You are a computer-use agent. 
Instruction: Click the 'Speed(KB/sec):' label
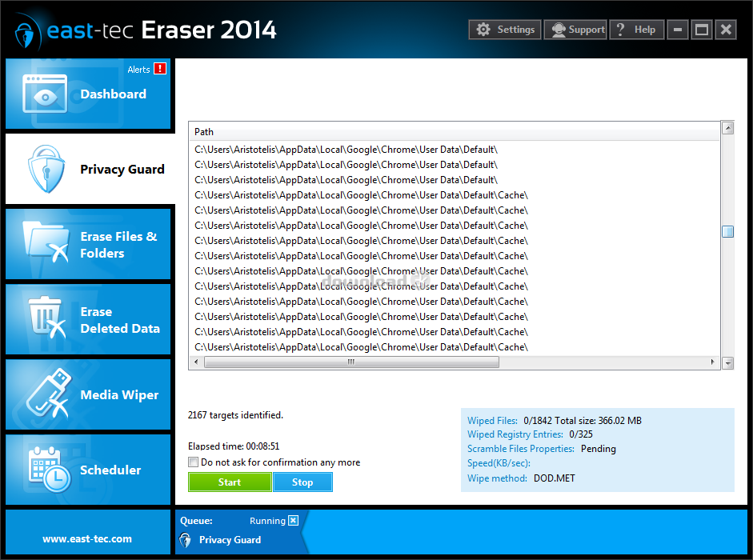coord(499,463)
